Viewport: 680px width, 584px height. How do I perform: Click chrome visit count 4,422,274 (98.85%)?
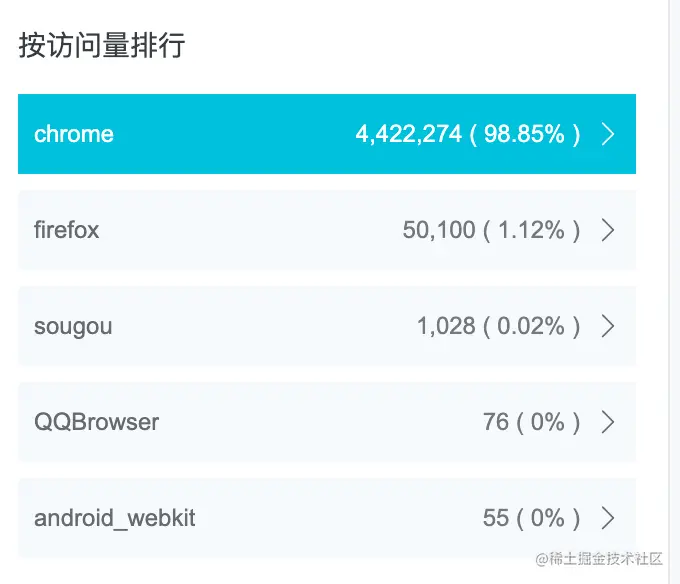[468, 134]
